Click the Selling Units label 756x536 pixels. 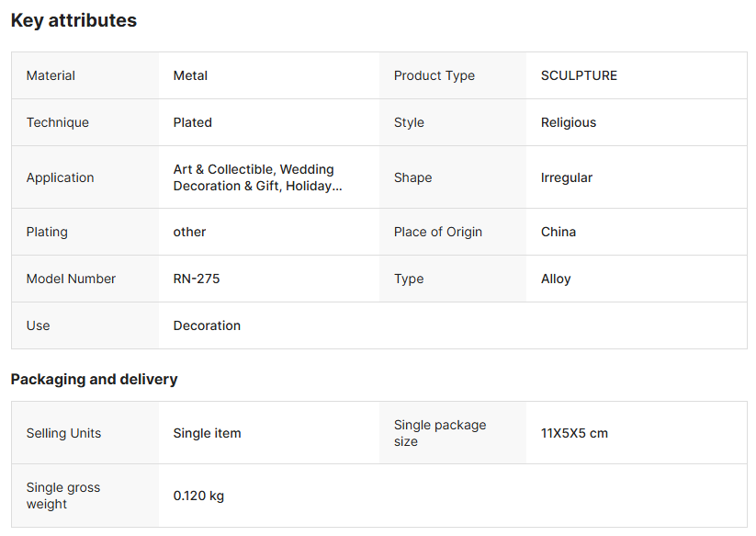(x=63, y=433)
